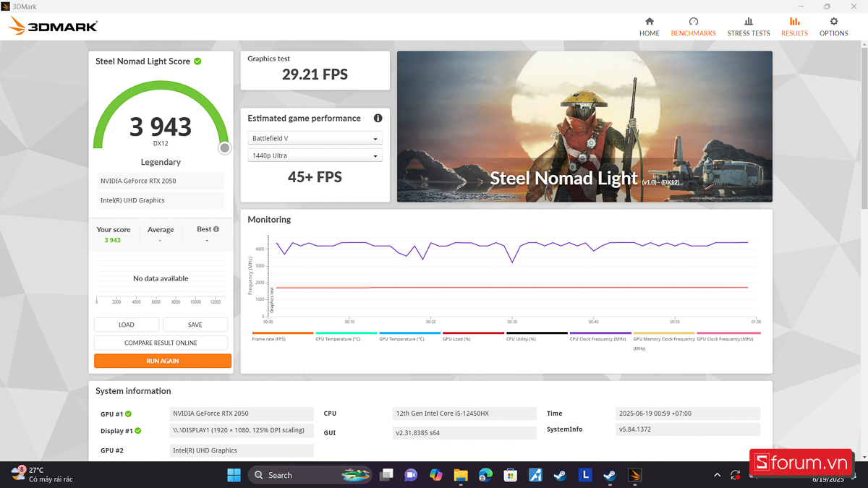
Task: Click the grey marker on the score gauge
Action: 225,148
